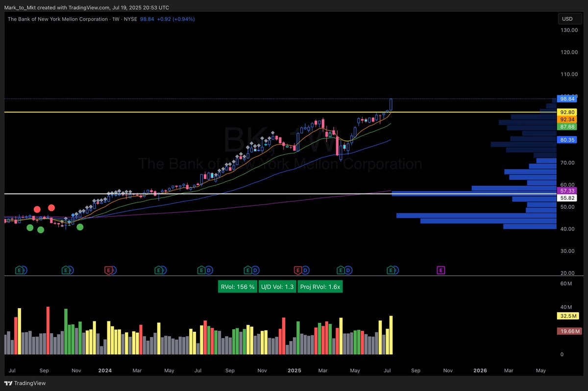Click the white 55.82 price level label
Image resolution: width=588 pixels, height=391 pixels.
click(x=567, y=198)
